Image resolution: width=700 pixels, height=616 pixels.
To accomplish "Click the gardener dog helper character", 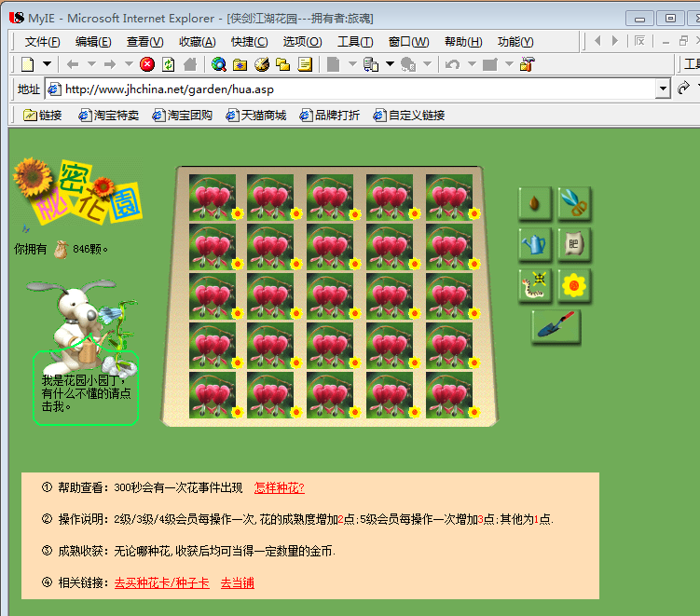I will [x=83, y=328].
